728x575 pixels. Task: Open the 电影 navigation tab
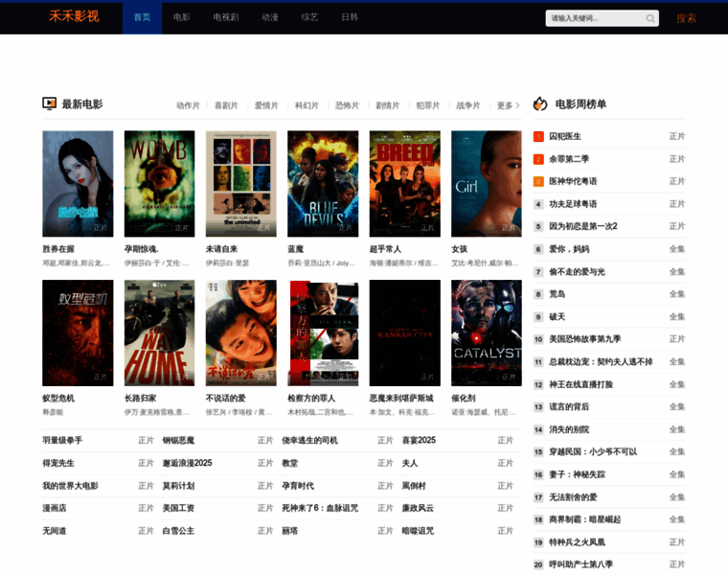[x=182, y=17]
